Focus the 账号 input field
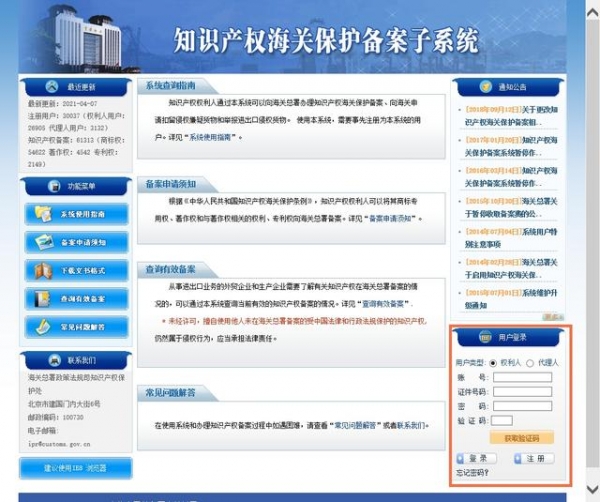600x502 pixels. pyautogui.click(x=521, y=377)
